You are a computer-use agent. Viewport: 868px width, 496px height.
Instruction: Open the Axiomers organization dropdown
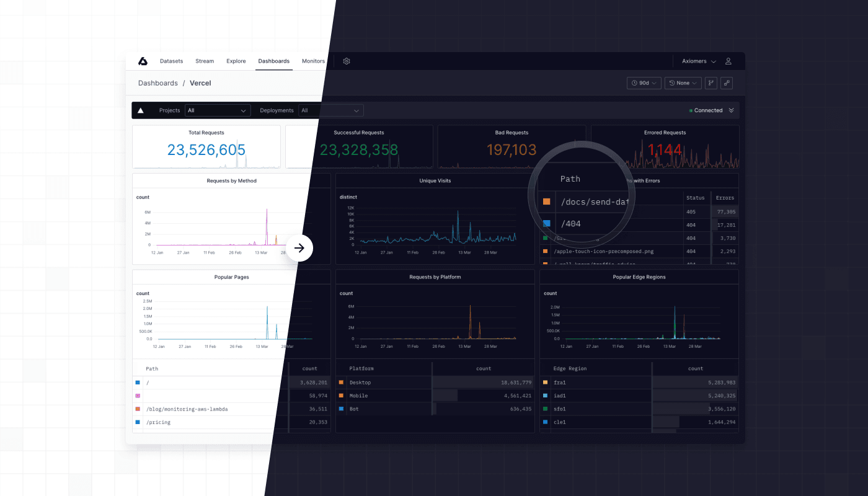tap(699, 61)
